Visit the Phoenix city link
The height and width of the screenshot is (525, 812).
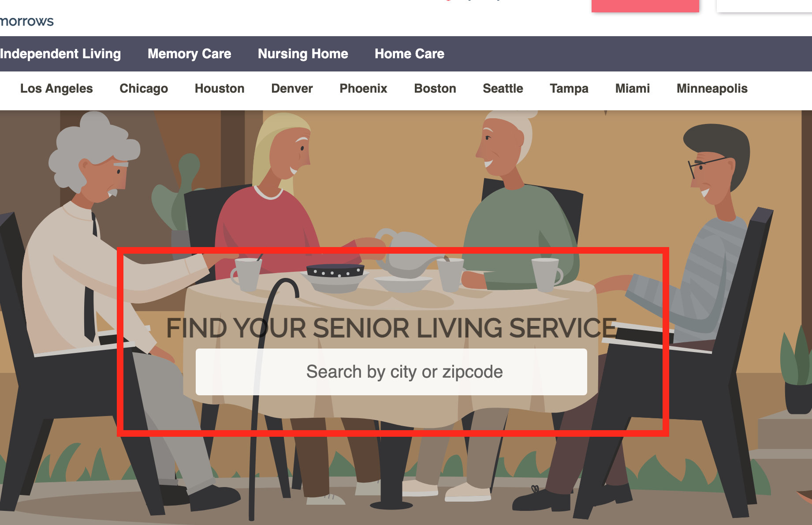(363, 89)
